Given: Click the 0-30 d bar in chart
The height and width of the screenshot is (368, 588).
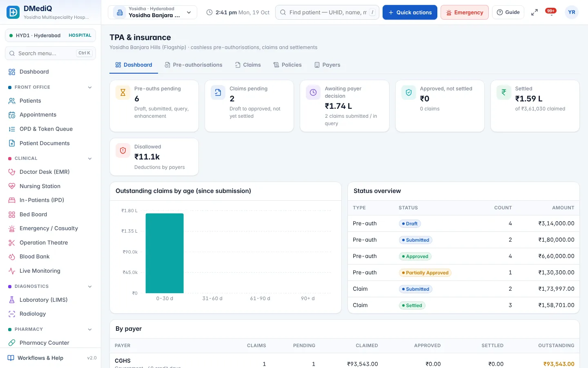Looking at the screenshot, I should point(165,253).
